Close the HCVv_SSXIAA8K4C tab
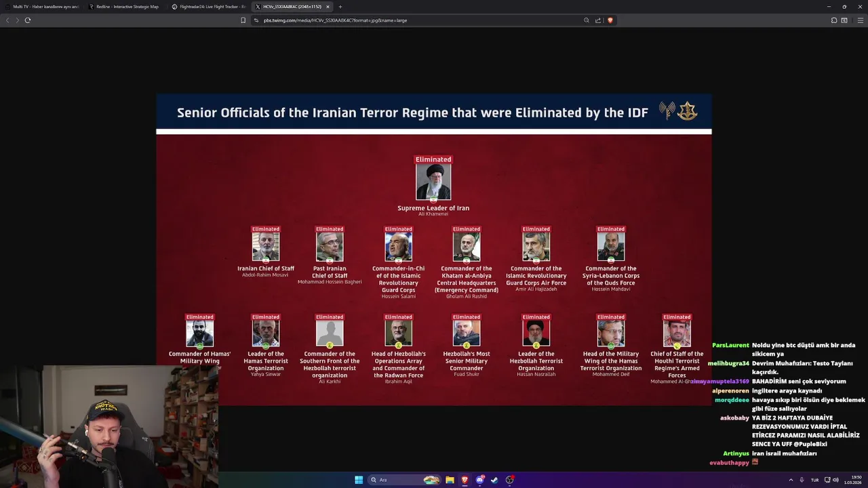This screenshot has height=488, width=868. pos(328,7)
